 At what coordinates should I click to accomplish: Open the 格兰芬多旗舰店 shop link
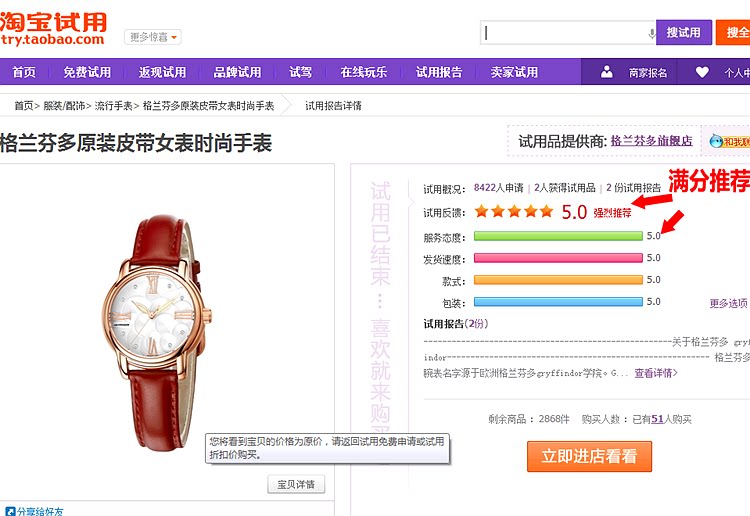tap(651, 141)
